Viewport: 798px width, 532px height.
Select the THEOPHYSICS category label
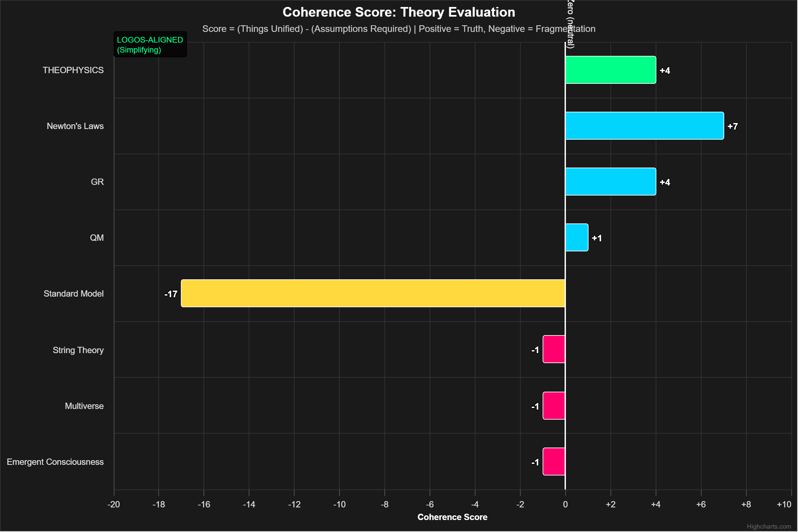point(73,70)
